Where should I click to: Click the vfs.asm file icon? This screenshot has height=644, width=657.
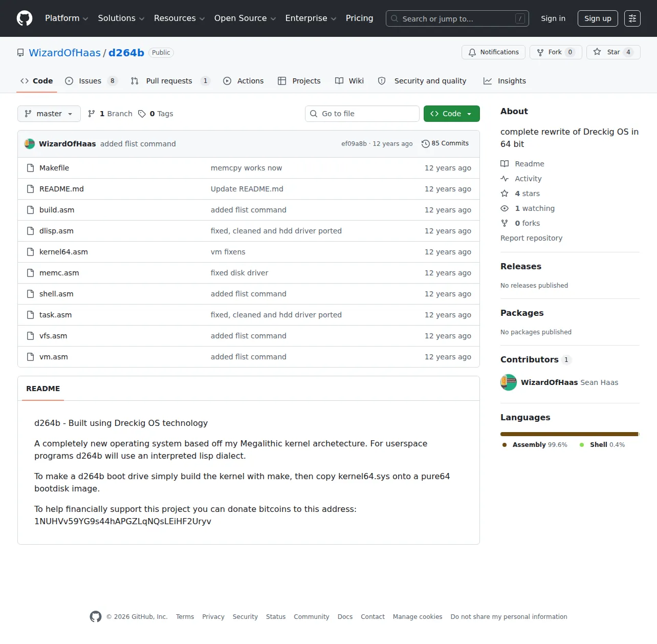(x=31, y=336)
